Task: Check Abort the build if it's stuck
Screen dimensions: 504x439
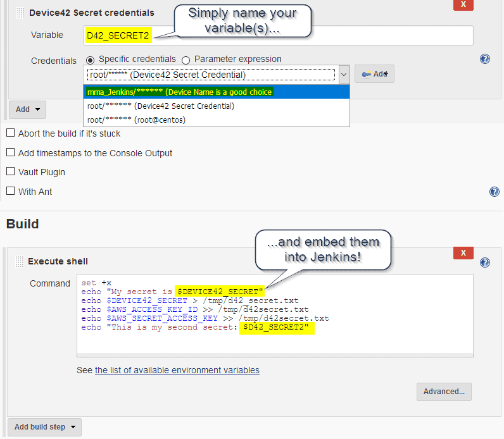Action: pos(11,133)
